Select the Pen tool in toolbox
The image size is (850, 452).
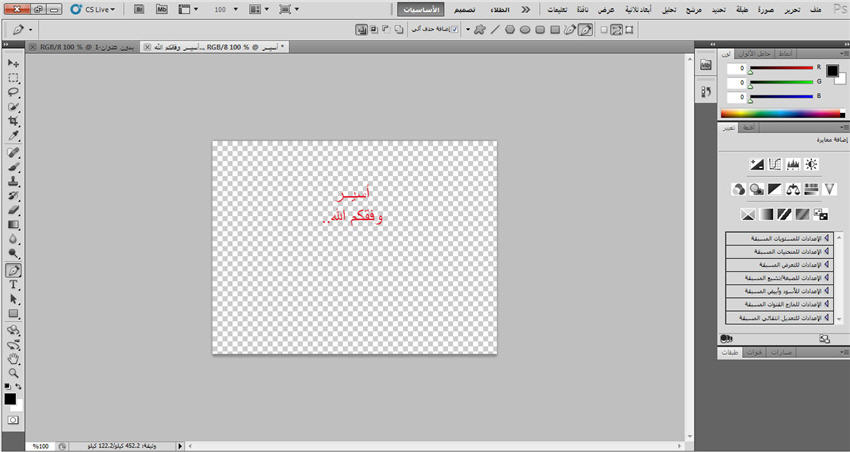(x=13, y=270)
